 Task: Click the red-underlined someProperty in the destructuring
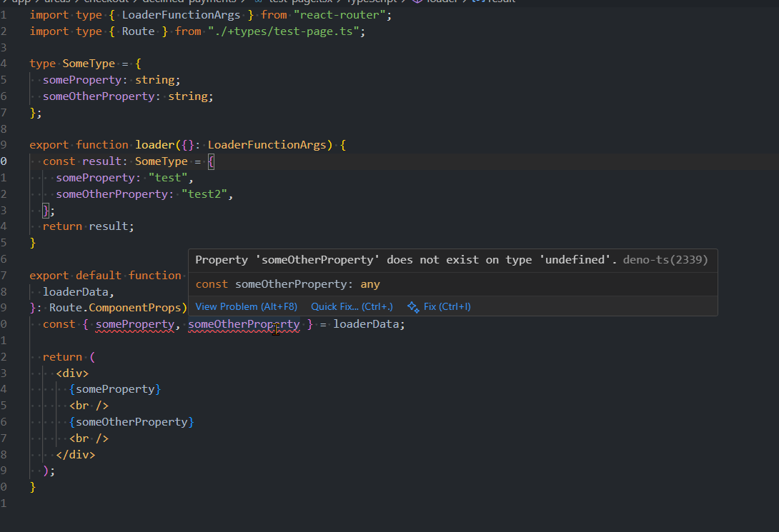134,325
